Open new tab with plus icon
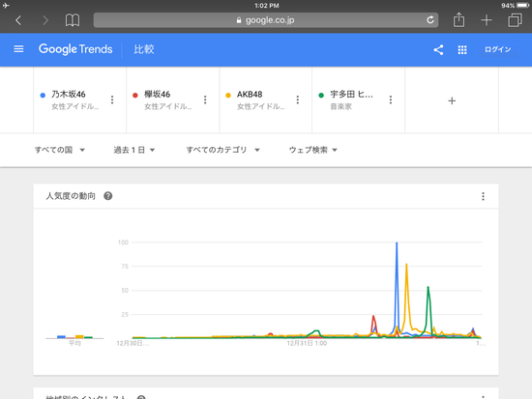Viewport: 532px width, 399px height. coord(487,20)
